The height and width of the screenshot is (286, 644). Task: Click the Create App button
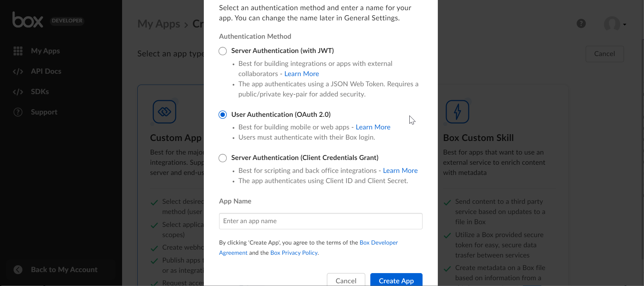coord(396,281)
